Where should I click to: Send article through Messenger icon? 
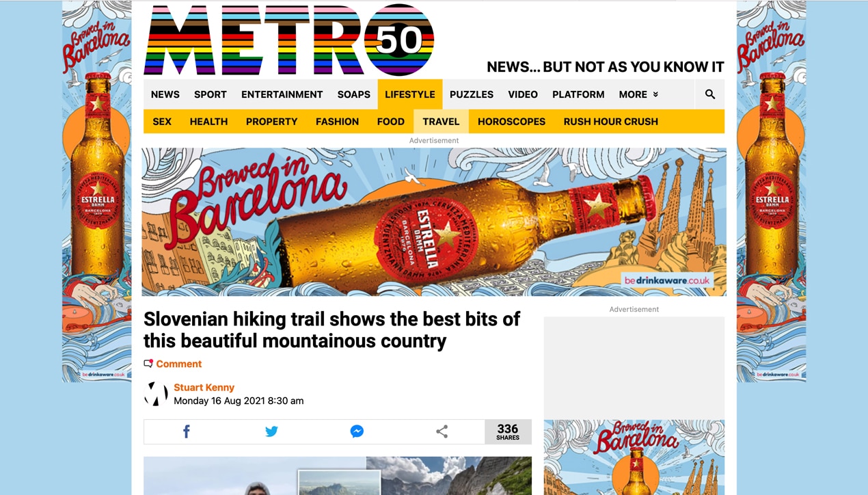[x=357, y=431]
